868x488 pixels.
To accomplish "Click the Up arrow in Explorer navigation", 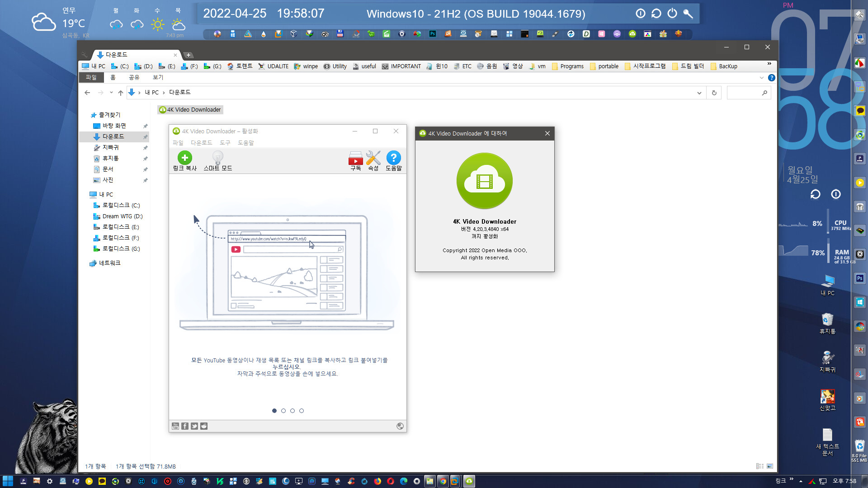I will pos(121,93).
